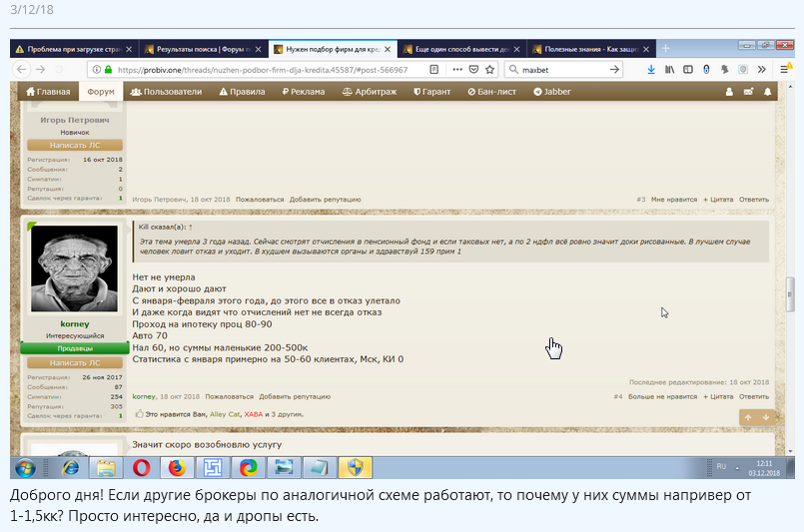Open Opera browser from the taskbar
The height and width of the screenshot is (532, 804).
[142, 467]
